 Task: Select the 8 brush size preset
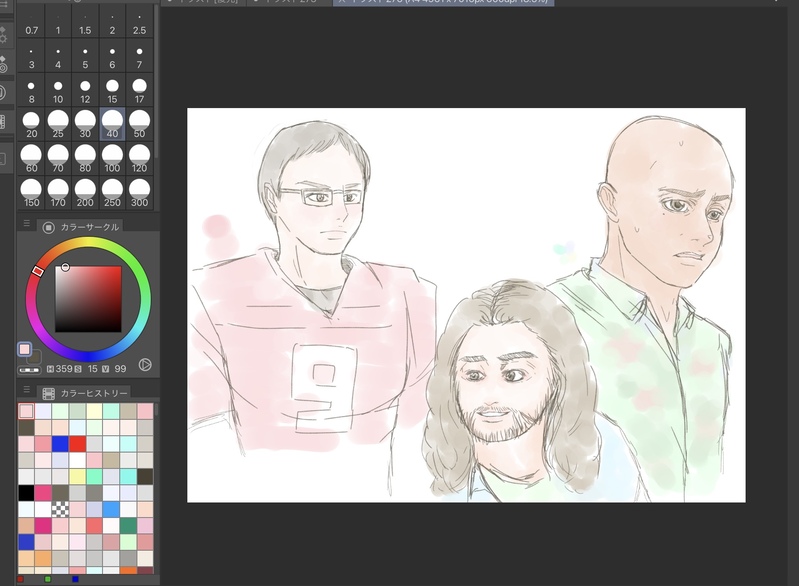tap(31, 90)
